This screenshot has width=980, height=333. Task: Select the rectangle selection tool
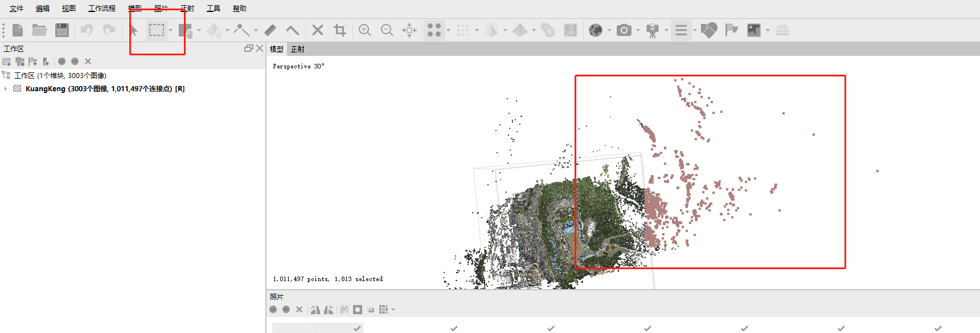[157, 30]
